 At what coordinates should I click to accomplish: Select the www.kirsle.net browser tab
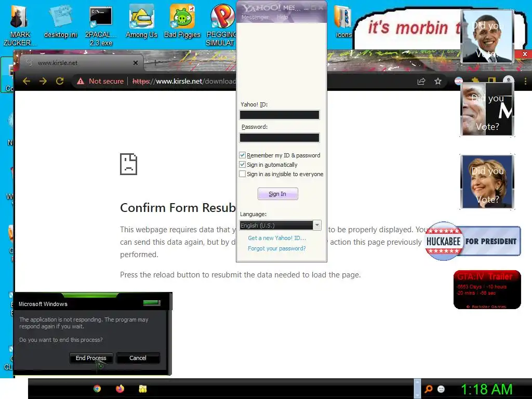(x=82, y=63)
